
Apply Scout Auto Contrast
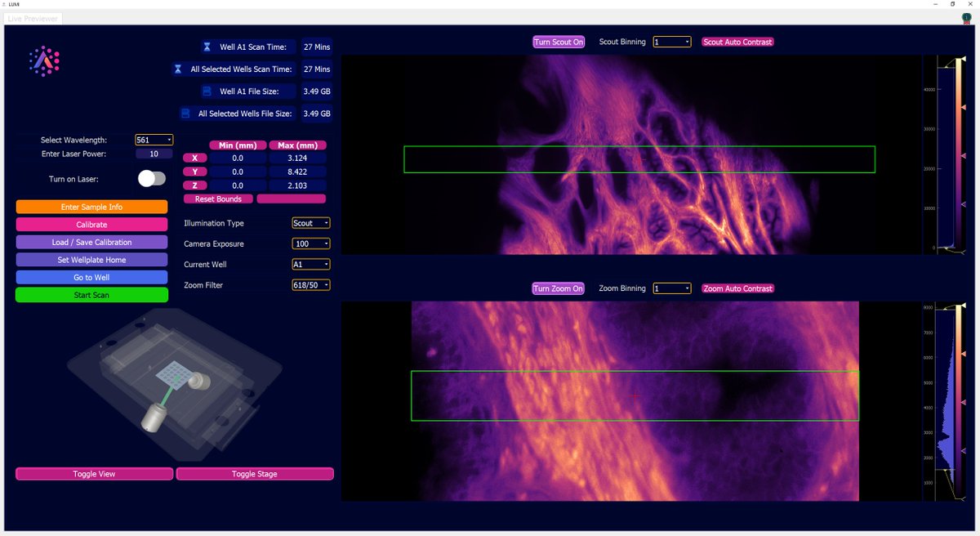737,41
